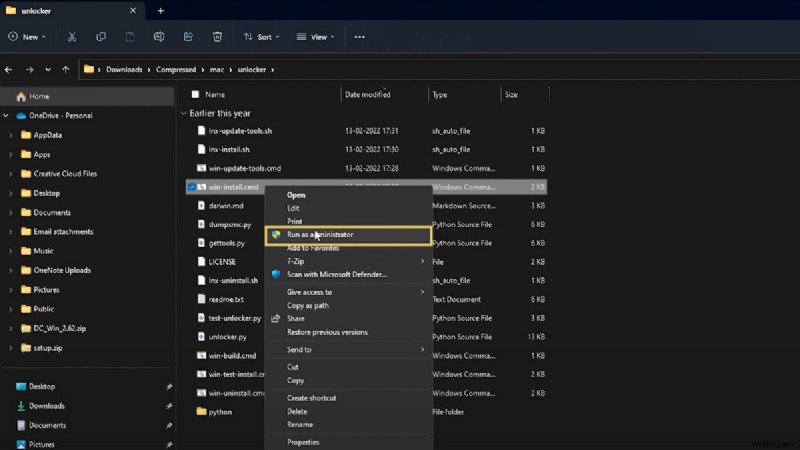The image size is (800, 450).
Task: Click the Cut scissors icon in toolbar
Action: click(x=72, y=37)
